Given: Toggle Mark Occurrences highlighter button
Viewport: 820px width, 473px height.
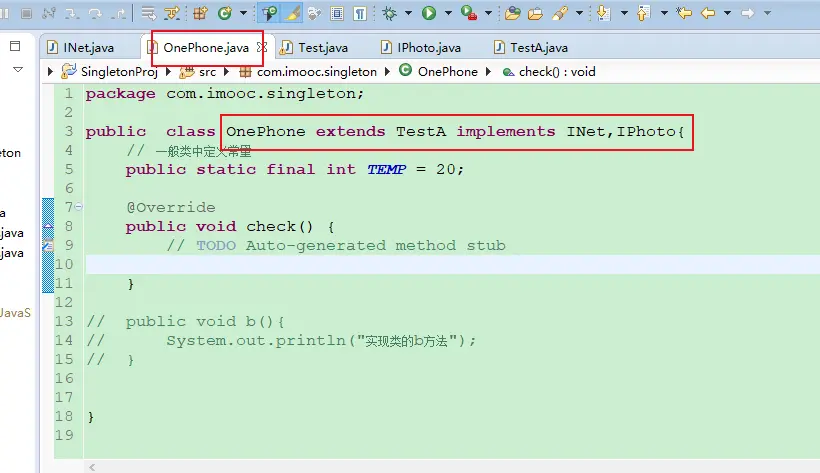Looking at the screenshot, I should tap(293, 13).
